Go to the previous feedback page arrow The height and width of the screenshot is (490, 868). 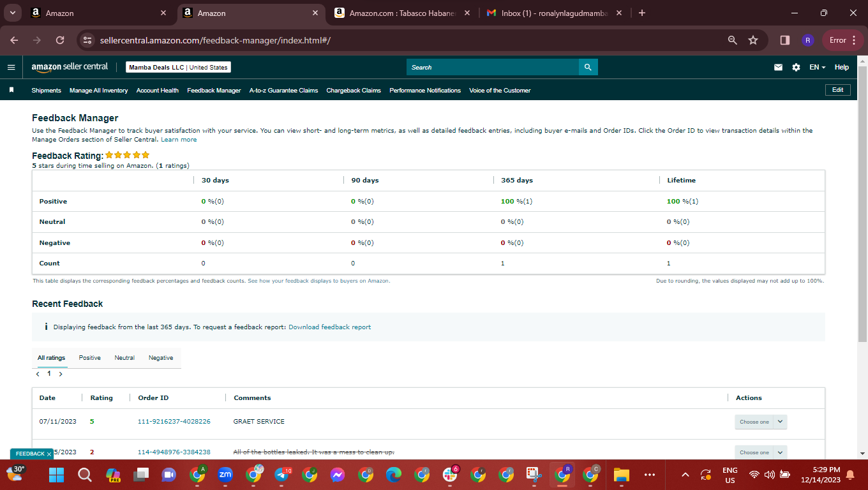(x=38, y=374)
